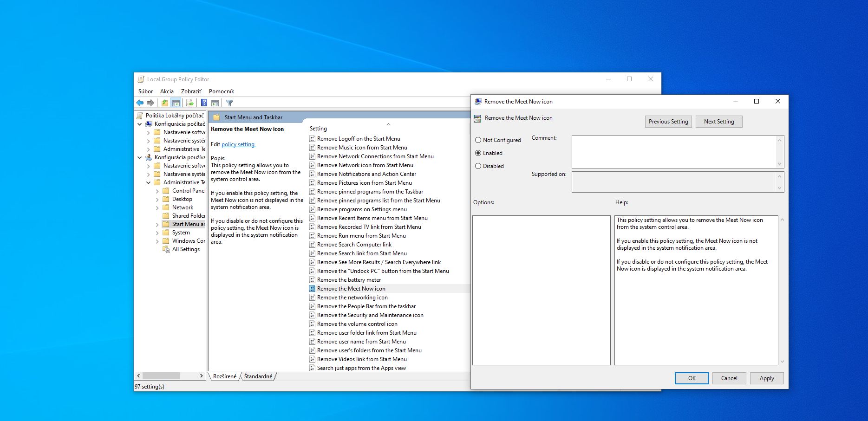The width and height of the screenshot is (868, 421).
Task: Expand the Start Menu and Taskbar tree node
Action: tap(157, 224)
